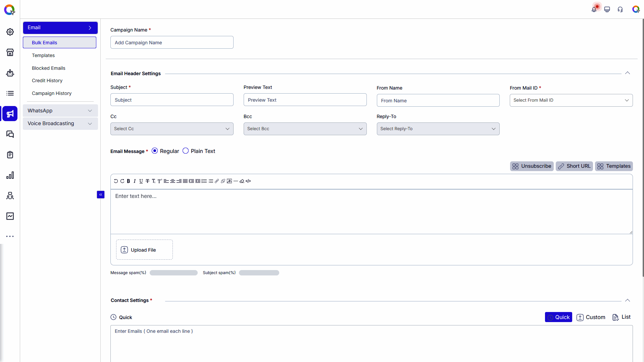
Task: Collapse the Email Header Settings section
Action: (628, 73)
